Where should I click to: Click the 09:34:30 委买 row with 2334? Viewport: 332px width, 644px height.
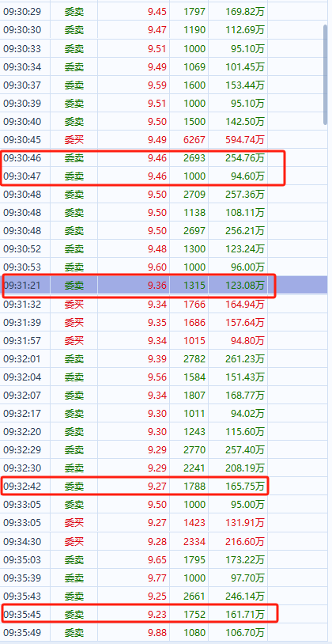164,542
